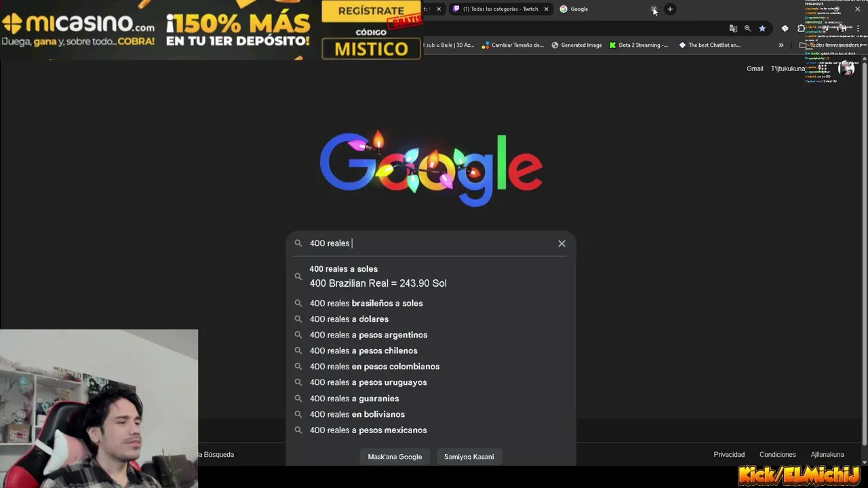Click the Google account profile avatar
The height and width of the screenshot is (488, 868).
click(x=846, y=68)
